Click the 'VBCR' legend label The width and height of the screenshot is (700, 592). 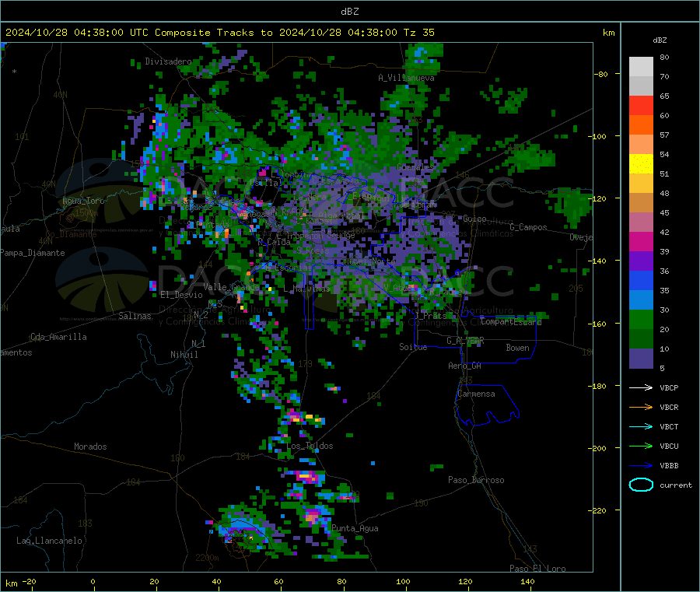pos(669,407)
